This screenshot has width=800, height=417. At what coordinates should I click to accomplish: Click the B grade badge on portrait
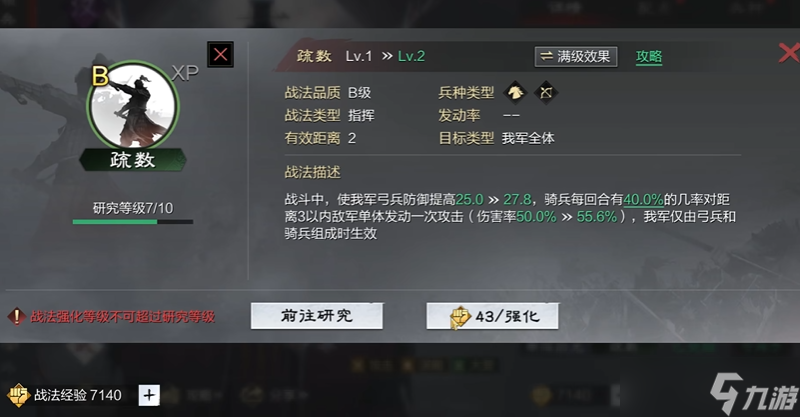(x=100, y=76)
